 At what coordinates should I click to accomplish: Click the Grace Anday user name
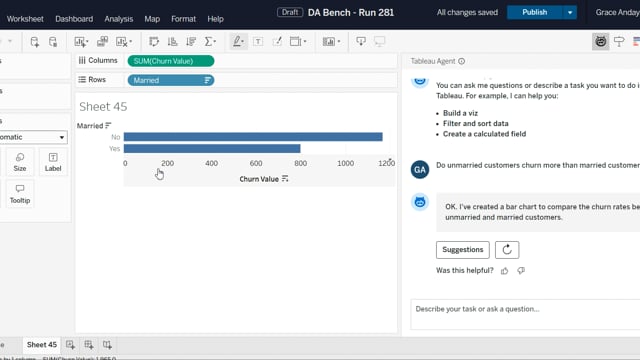[618, 13]
